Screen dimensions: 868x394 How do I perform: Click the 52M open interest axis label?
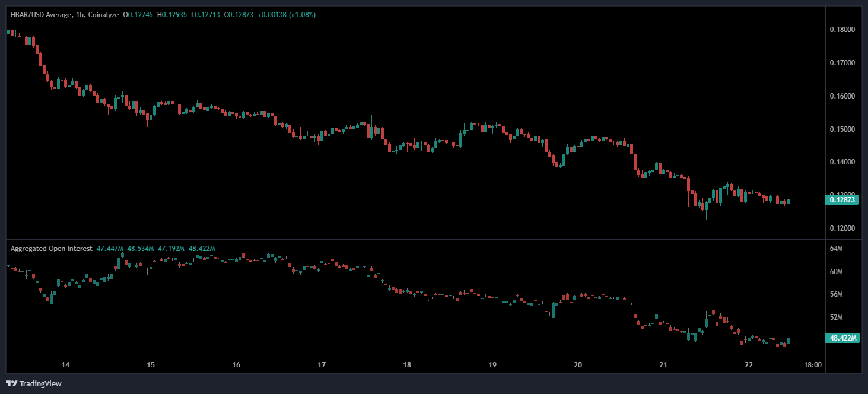(x=836, y=317)
